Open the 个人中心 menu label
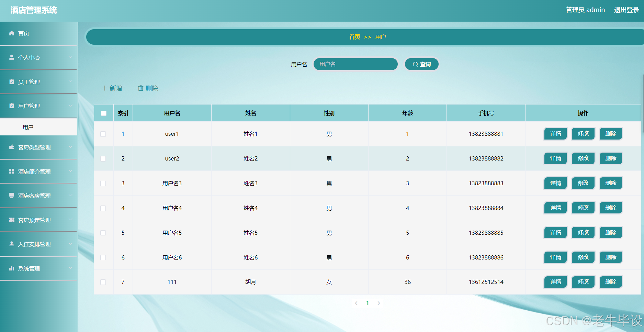Screen dimensions: 644x332 pos(29,58)
